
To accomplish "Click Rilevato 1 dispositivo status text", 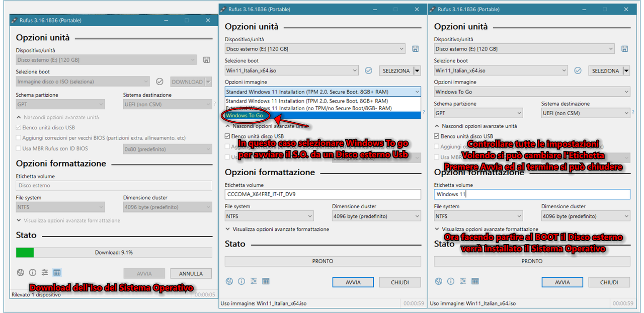I will pyautogui.click(x=36, y=295).
